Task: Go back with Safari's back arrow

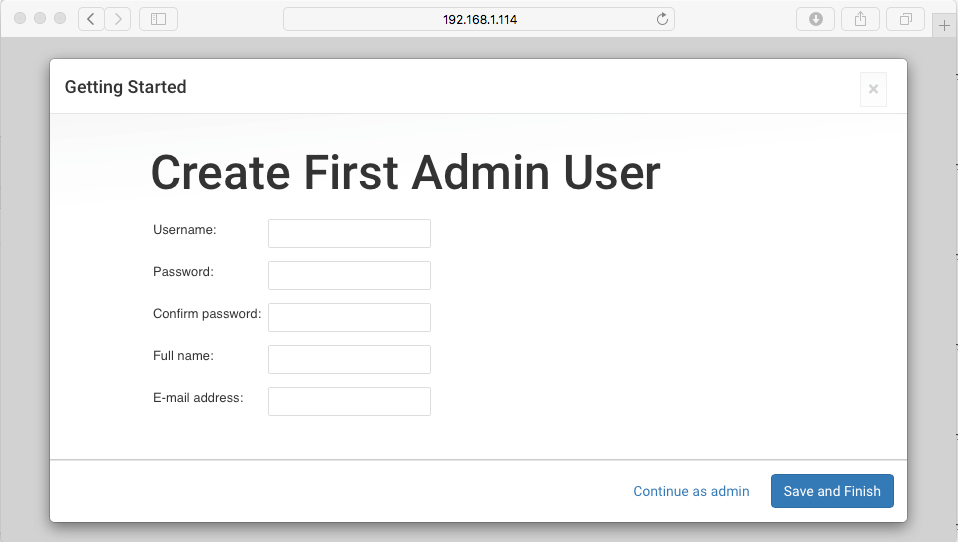Action: pos(91,19)
